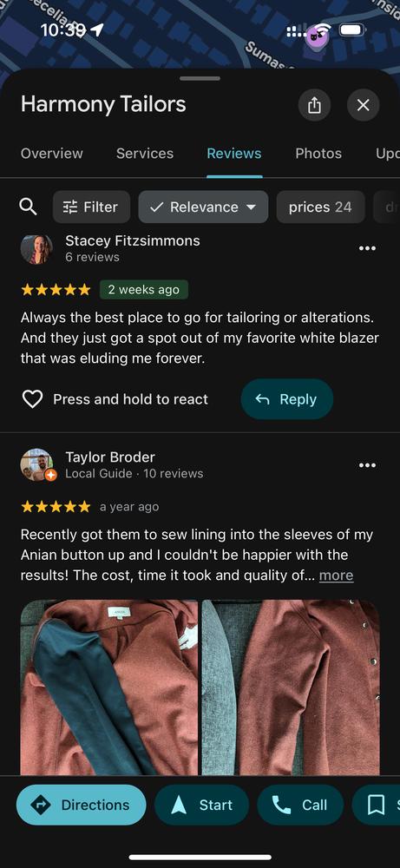Viewport: 400px width, 868px height.
Task: Reply to Stacey Fitzsimmons' review
Action: [286, 399]
